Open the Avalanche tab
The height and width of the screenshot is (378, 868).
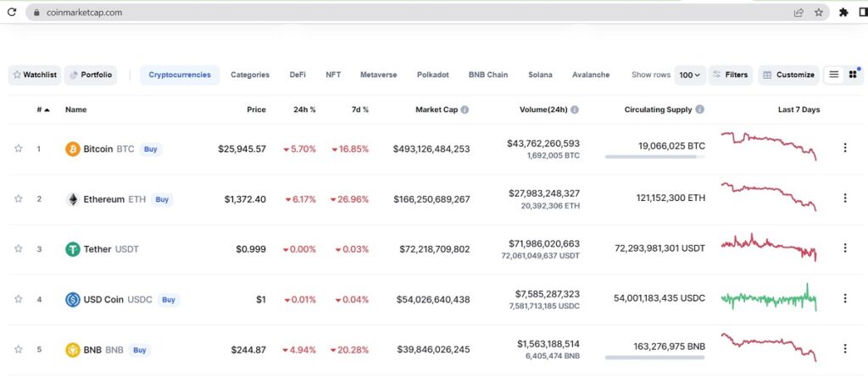tap(591, 75)
